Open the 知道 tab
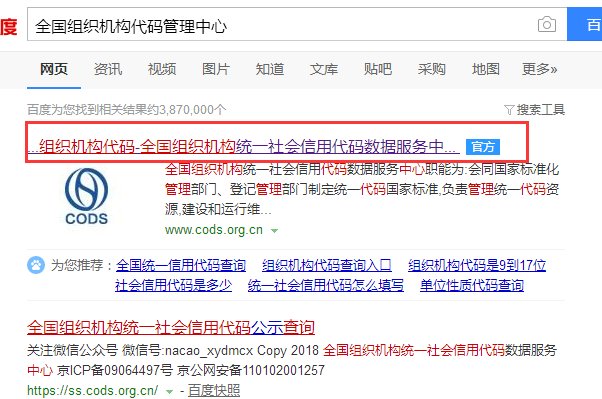 click(270, 69)
